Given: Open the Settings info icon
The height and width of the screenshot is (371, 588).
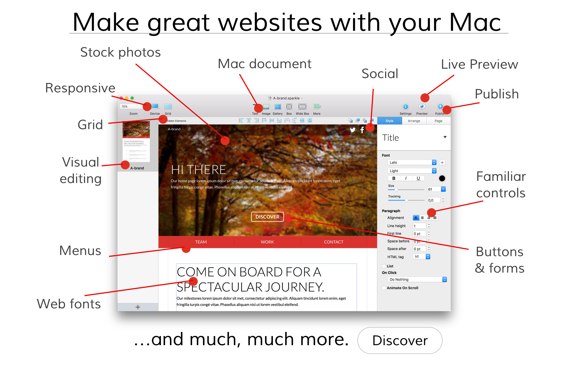Looking at the screenshot, I should point(405,107).
